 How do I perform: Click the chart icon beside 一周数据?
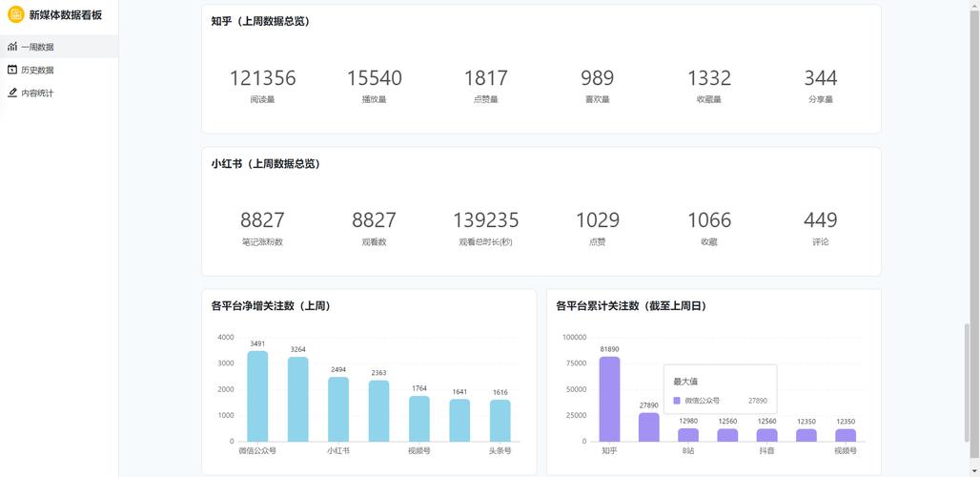click(11, 47)
